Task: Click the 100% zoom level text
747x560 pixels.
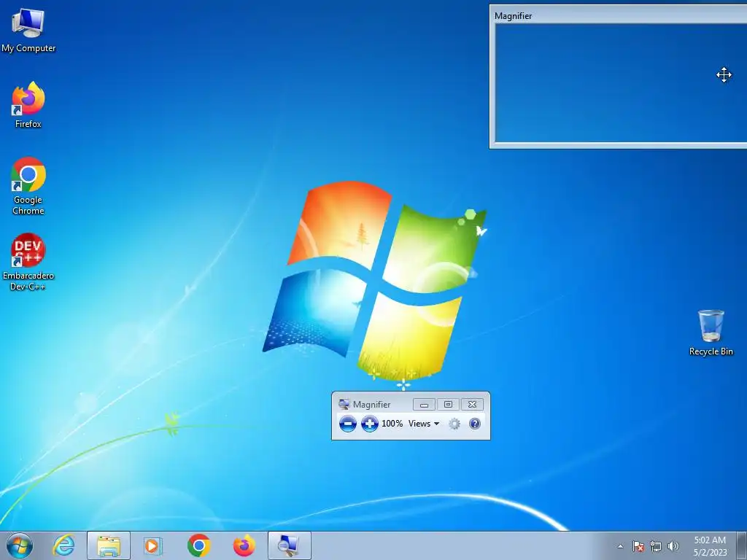Action: [x=392, y=424]
